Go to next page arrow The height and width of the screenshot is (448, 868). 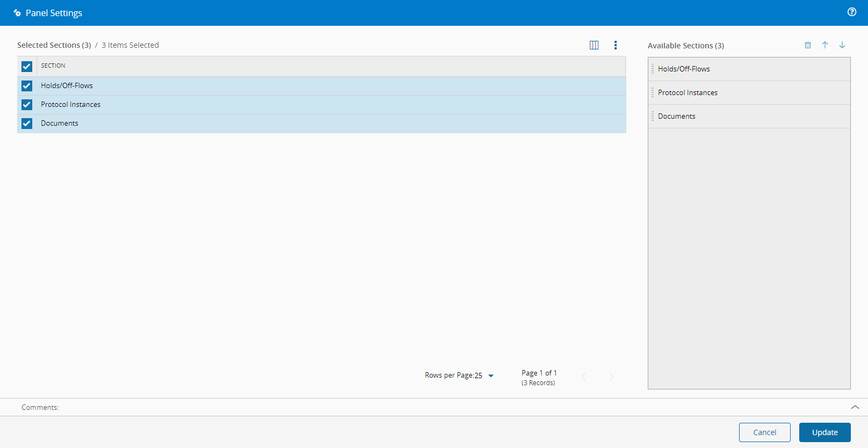611,377
